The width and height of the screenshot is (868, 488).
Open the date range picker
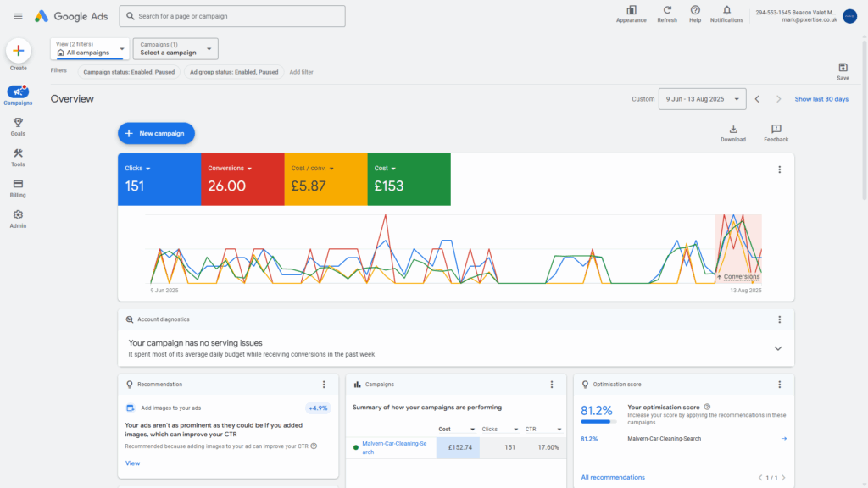click(x=702, y=99)
